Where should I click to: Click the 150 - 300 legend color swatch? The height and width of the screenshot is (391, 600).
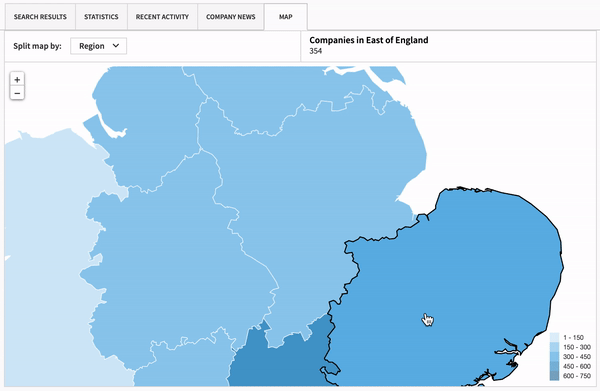click(x=554, y=347)
